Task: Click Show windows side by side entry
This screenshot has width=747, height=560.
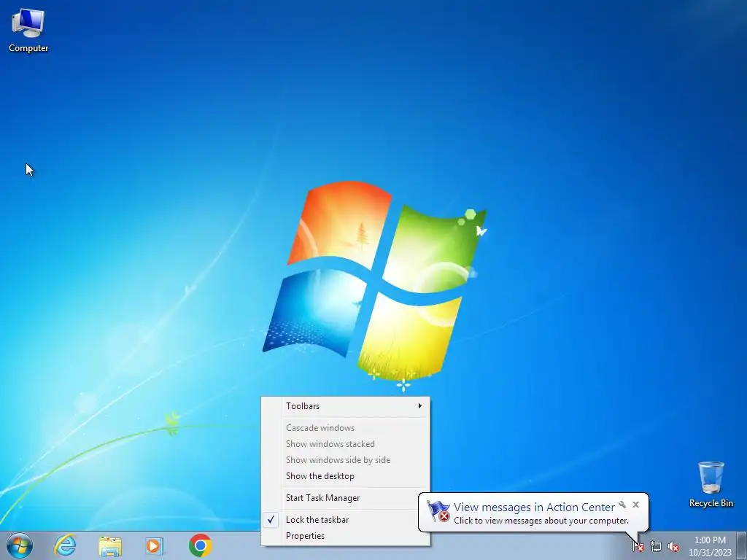Action: (346, 460)
